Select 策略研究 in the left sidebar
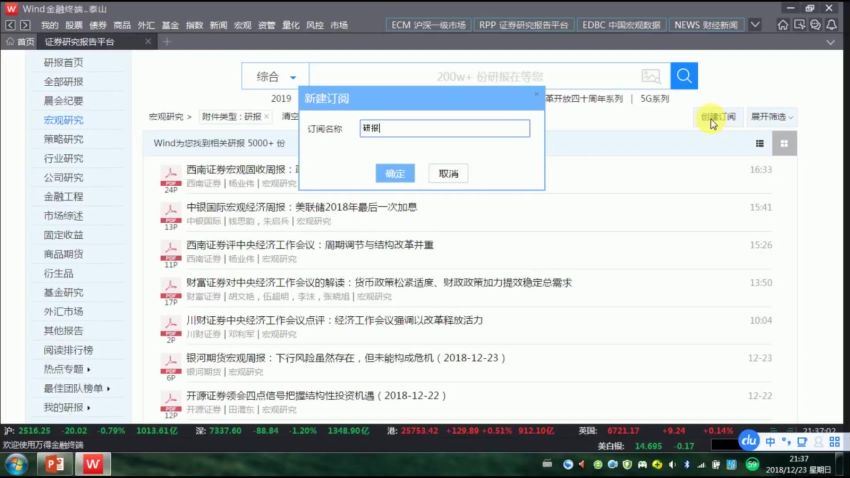The height and width of the screenshot is (478, 850). [x=63, y=139]
